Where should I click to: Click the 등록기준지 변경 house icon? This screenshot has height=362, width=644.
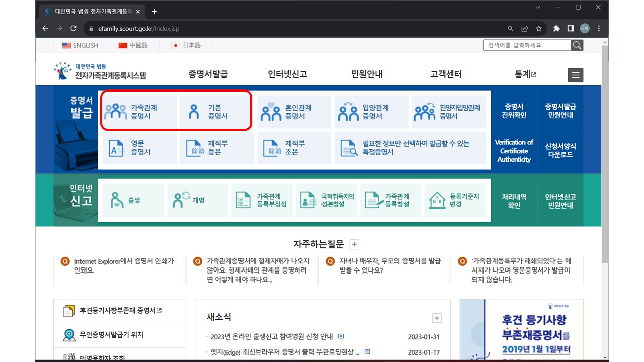pos(455,200)
